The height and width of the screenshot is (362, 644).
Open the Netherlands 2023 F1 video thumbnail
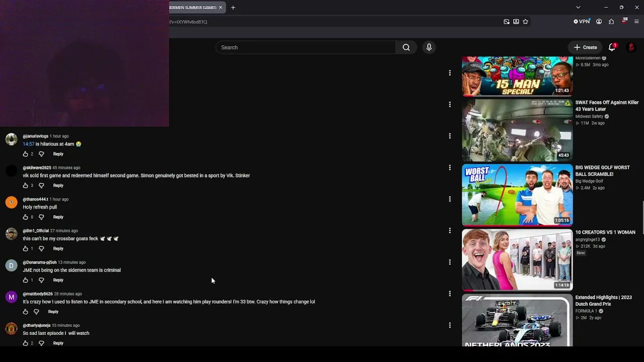coord(517,321)
